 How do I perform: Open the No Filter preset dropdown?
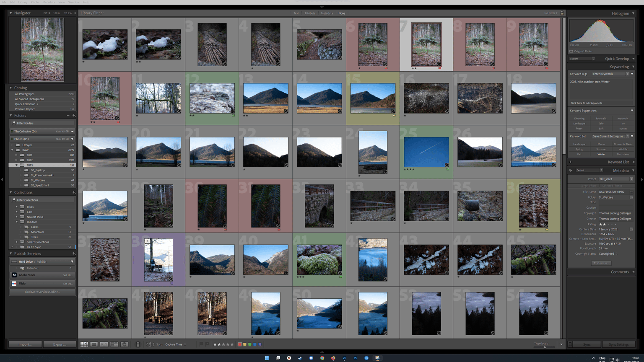point(551,13)
